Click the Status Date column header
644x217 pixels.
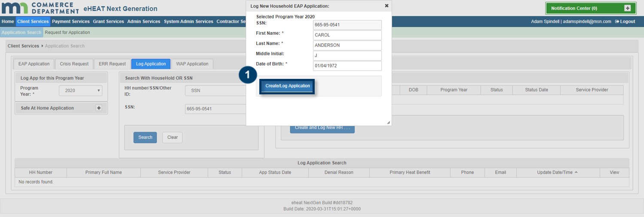coord(537,90)
